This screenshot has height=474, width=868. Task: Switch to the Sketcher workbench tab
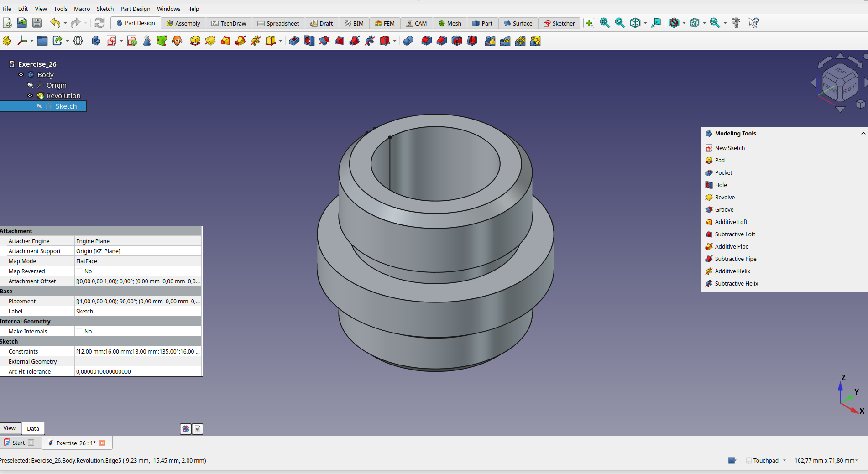pos(559,23)
